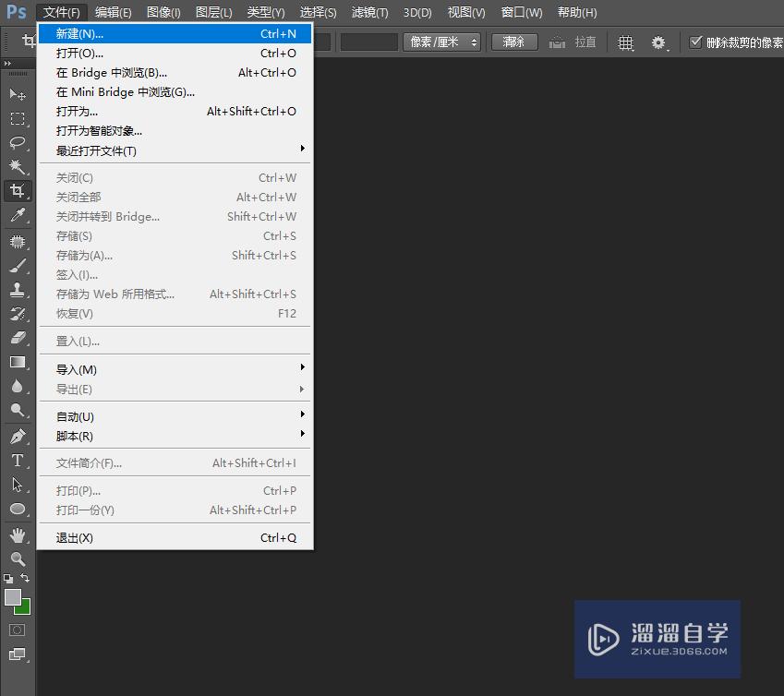Enable the 删除裁剪的像素 checkbox

click(695, 42)
